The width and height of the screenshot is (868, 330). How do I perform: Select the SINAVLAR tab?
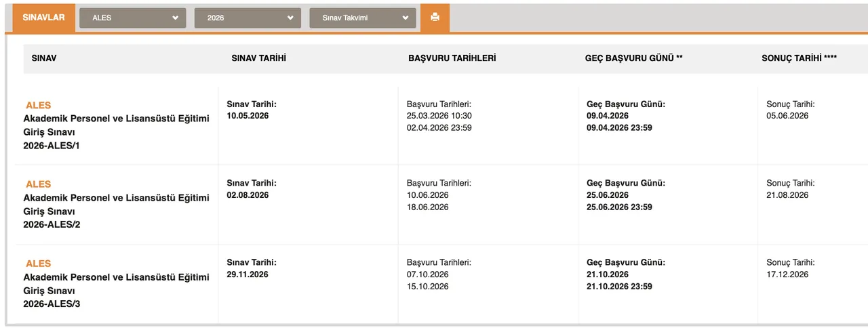point(44,18)
